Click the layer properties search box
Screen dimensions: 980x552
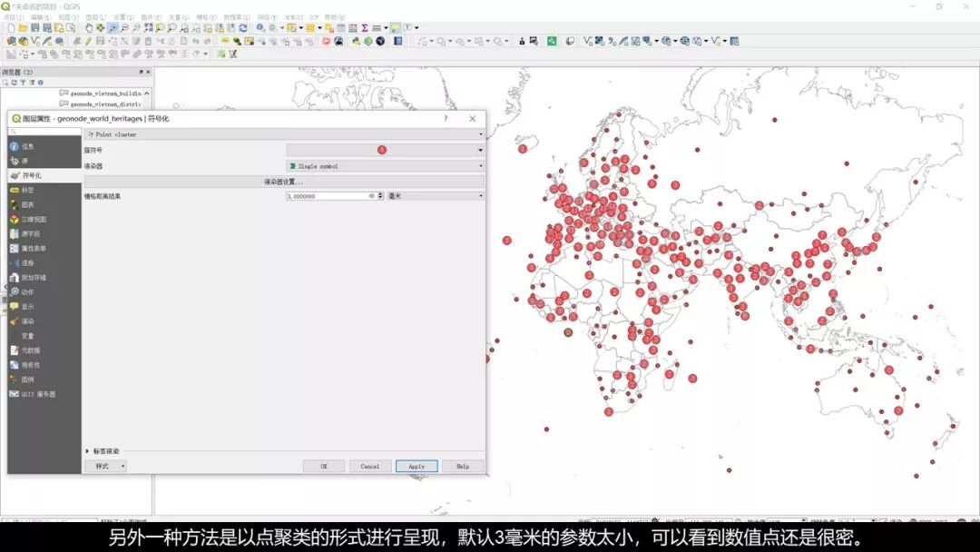click(44, 132)
